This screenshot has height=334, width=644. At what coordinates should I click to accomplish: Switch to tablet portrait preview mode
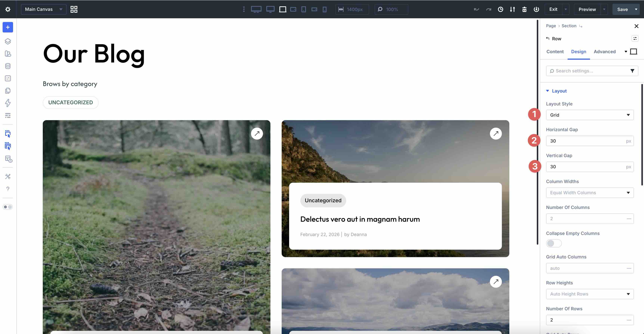click(x=304, y=9)
